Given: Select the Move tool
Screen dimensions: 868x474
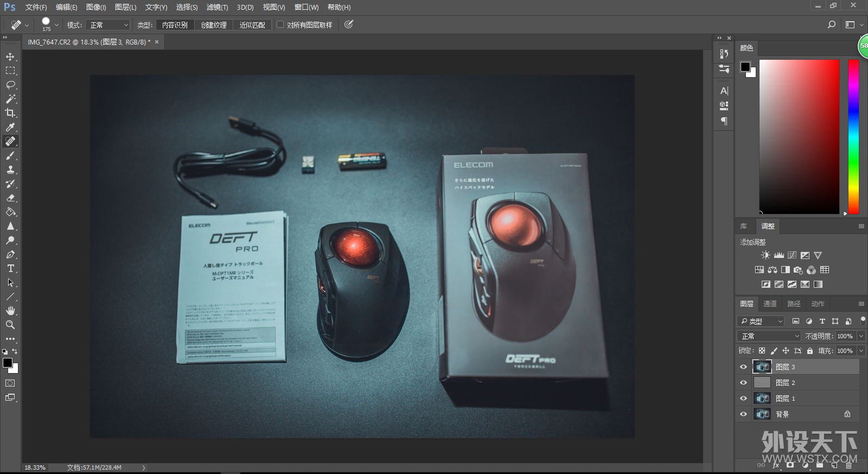Looking at the screenshot, I should pyautogui.click(x=10, y=56).
